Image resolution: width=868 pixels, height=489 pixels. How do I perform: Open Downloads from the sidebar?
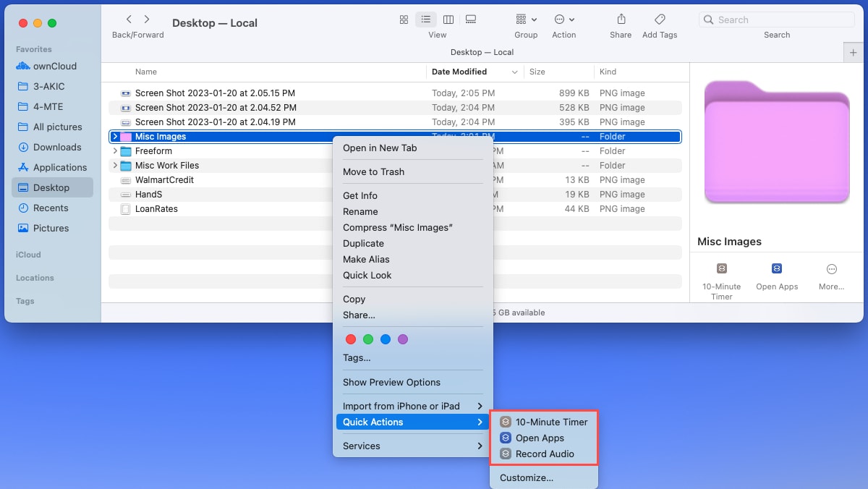coord(55,147)
